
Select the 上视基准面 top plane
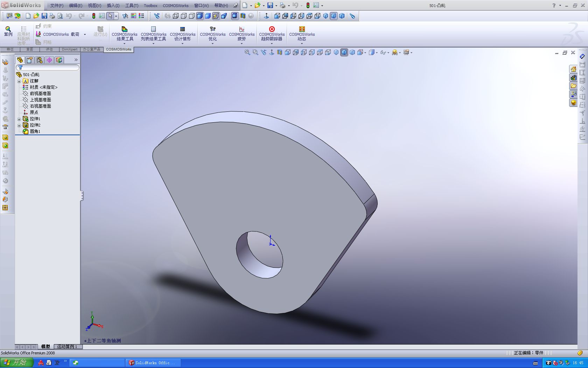point(37,100)
